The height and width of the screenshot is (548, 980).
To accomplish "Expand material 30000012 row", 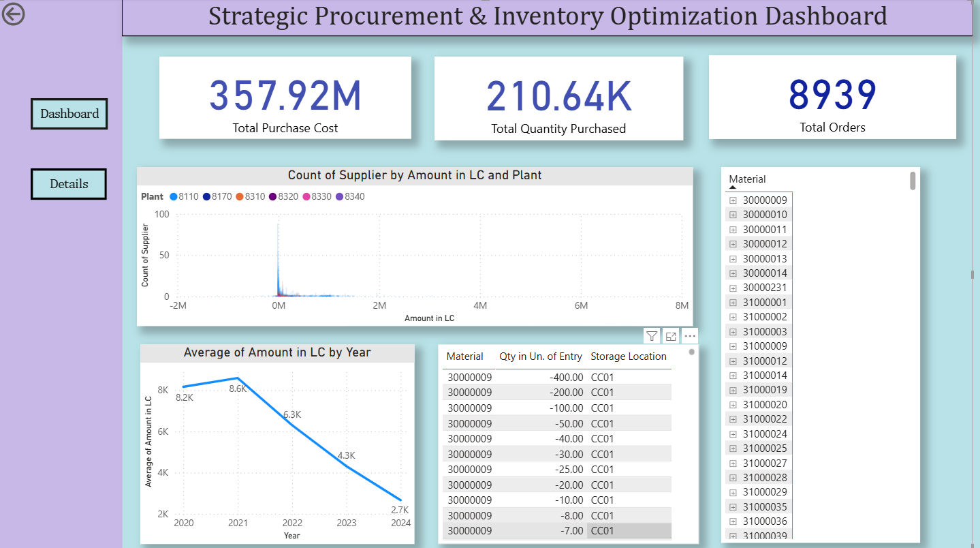I will [733, 244].
